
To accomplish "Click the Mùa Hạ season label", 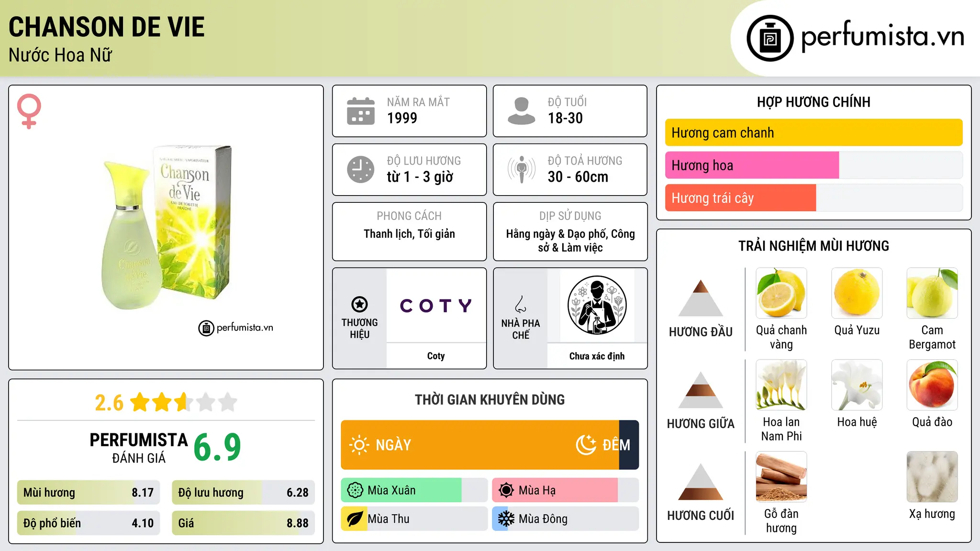I will coord(537,491).
